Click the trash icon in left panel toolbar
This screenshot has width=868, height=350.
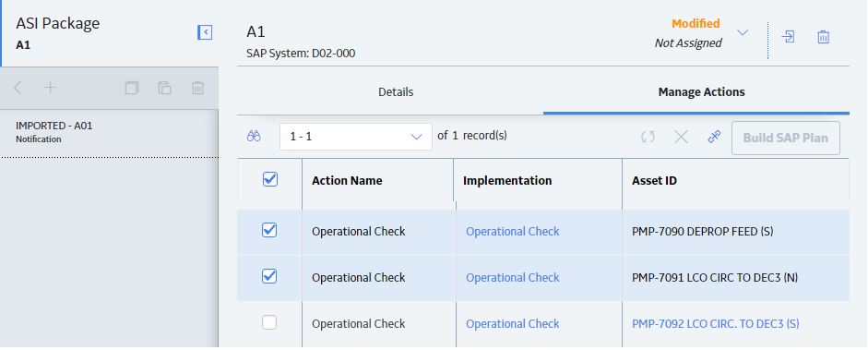point(197,88)
